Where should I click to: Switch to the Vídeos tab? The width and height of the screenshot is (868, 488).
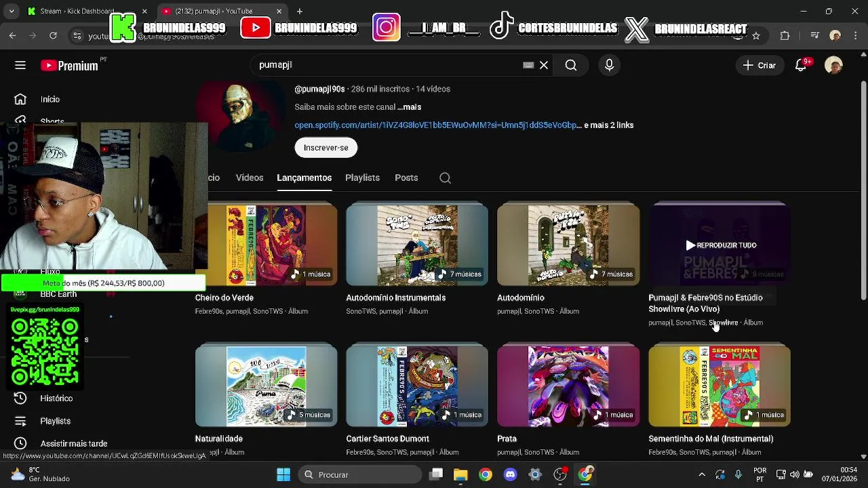click(x=250, y=178)
